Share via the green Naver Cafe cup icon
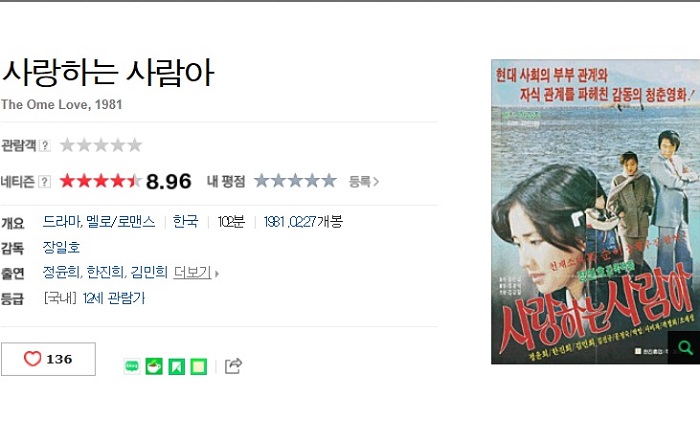 [154, 366]
